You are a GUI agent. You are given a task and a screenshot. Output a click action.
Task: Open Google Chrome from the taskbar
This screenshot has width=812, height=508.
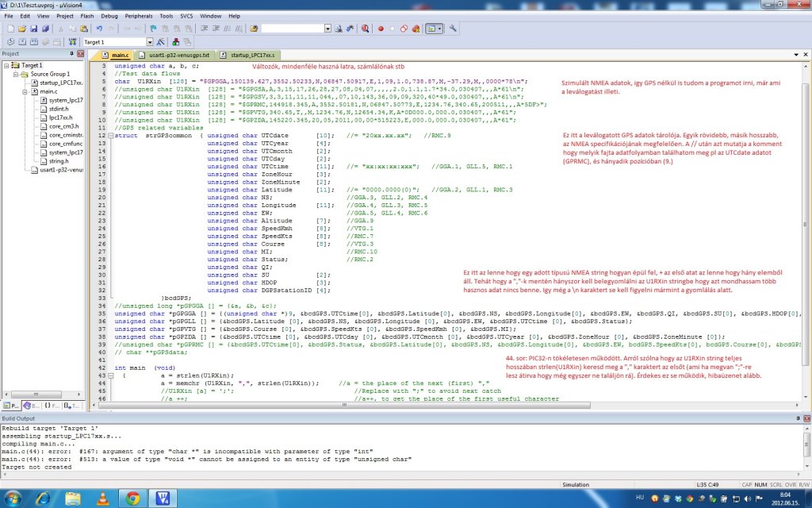[132, 498]
